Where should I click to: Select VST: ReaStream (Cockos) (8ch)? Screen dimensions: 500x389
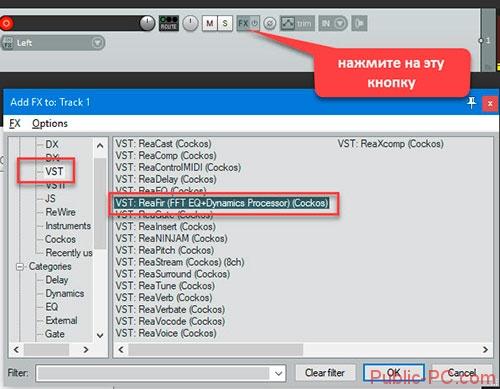coord(180,262)
